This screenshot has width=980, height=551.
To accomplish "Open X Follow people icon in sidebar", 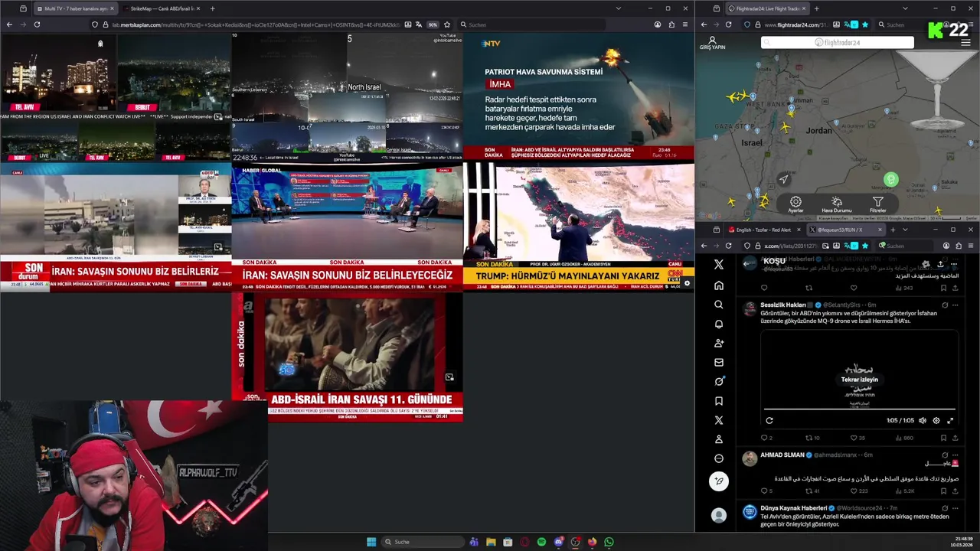I will click(718, 343).
